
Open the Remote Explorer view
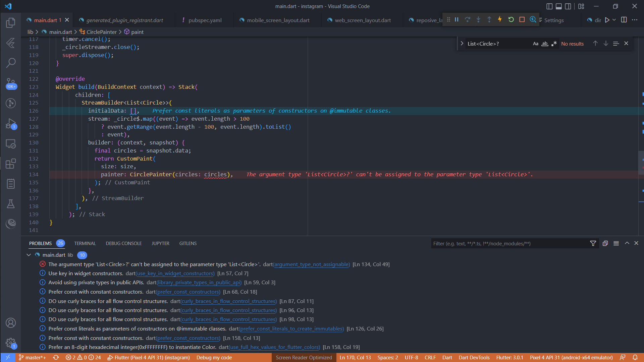point(11,144)
